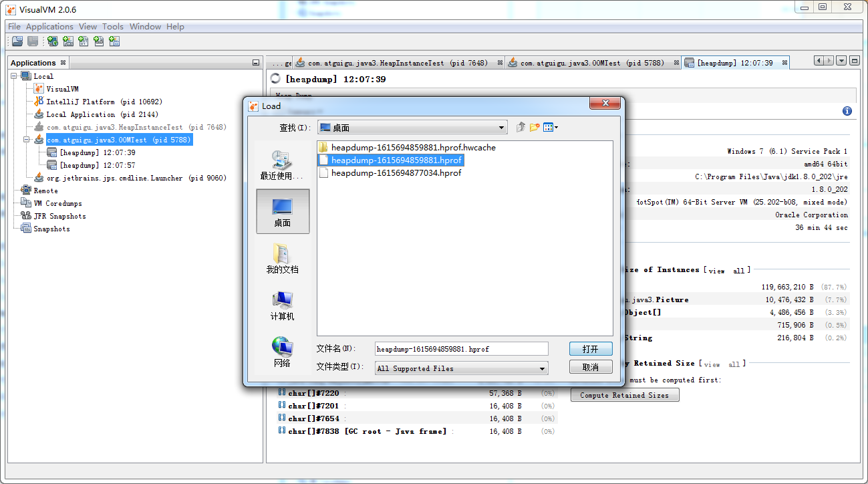Screen dimensions: 868x484
Task: Close the Applications panel tab
Action: [x=63, y=62]
